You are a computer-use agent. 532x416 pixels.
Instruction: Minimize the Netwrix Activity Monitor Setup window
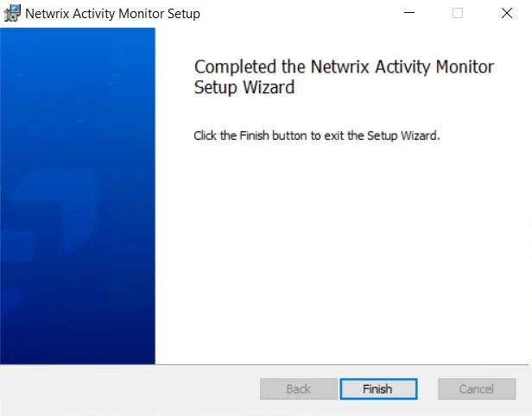[x=409, y=13]
